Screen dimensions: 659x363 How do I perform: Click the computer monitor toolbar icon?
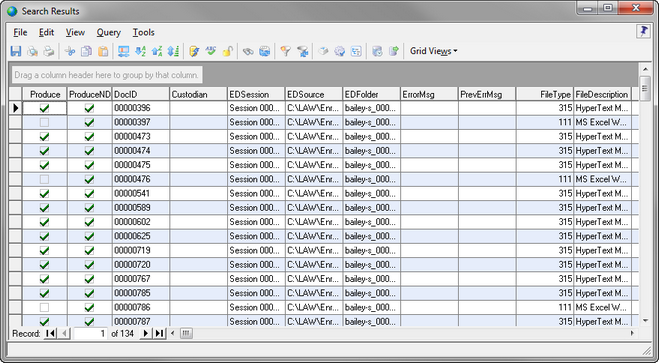[x=124, y=51]
